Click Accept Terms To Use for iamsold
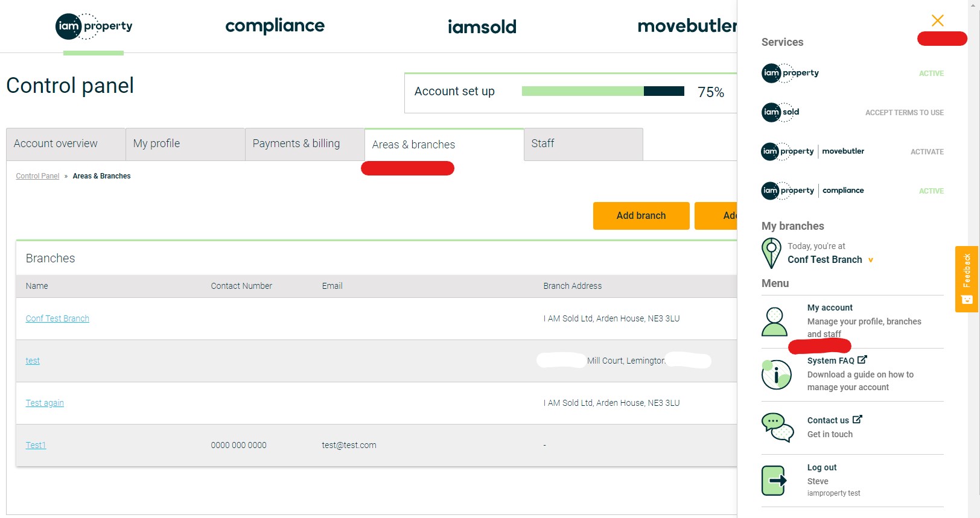This screenshot has height=518, width=980. [904, 113]
